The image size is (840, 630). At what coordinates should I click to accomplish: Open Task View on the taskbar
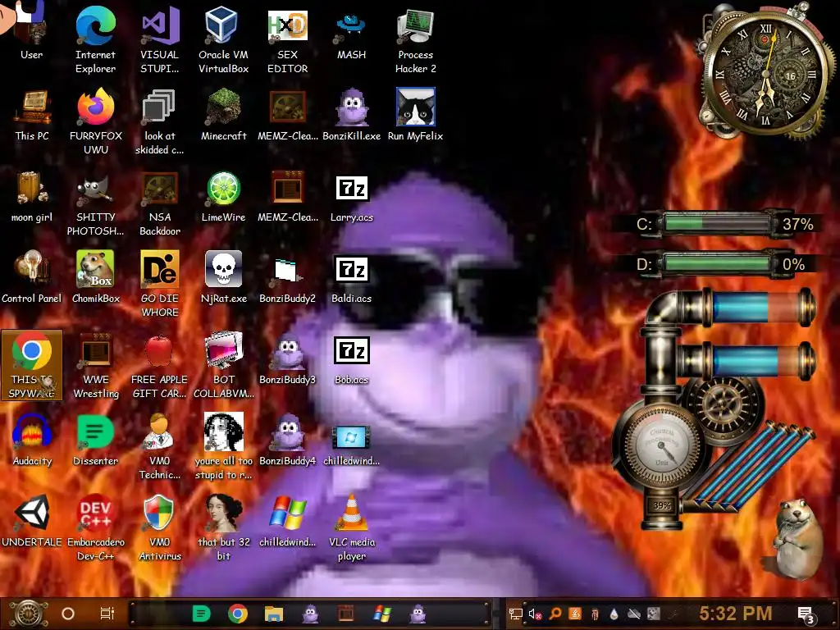click(x=107, y=614)
